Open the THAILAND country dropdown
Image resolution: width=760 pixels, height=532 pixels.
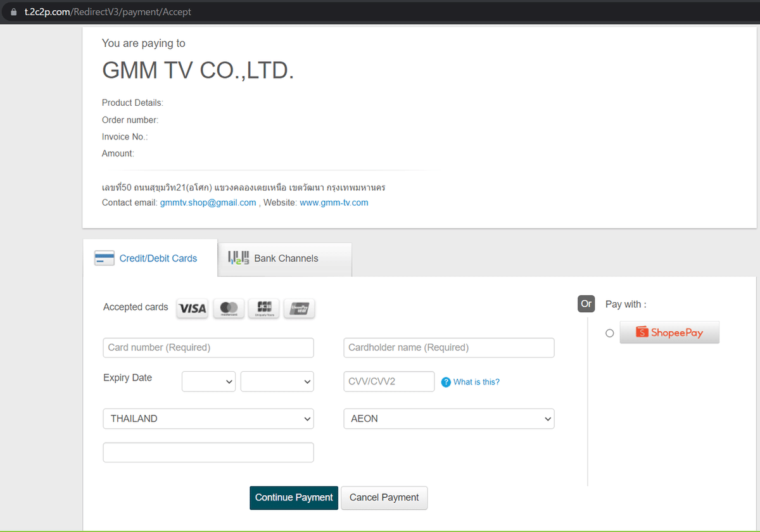point(208,419)
